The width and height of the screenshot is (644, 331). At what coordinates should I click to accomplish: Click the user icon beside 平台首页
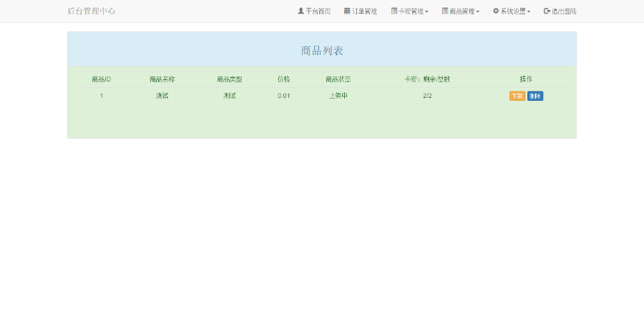coord(301,11)
